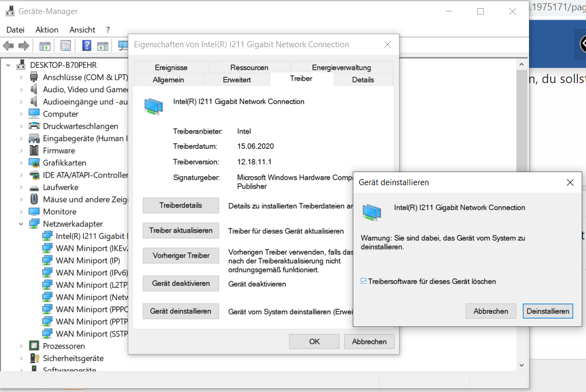This screenshot has height=392, width=586.
Task: Click the DESKTOP-B70PEHR computer icon
Action: 21,65
